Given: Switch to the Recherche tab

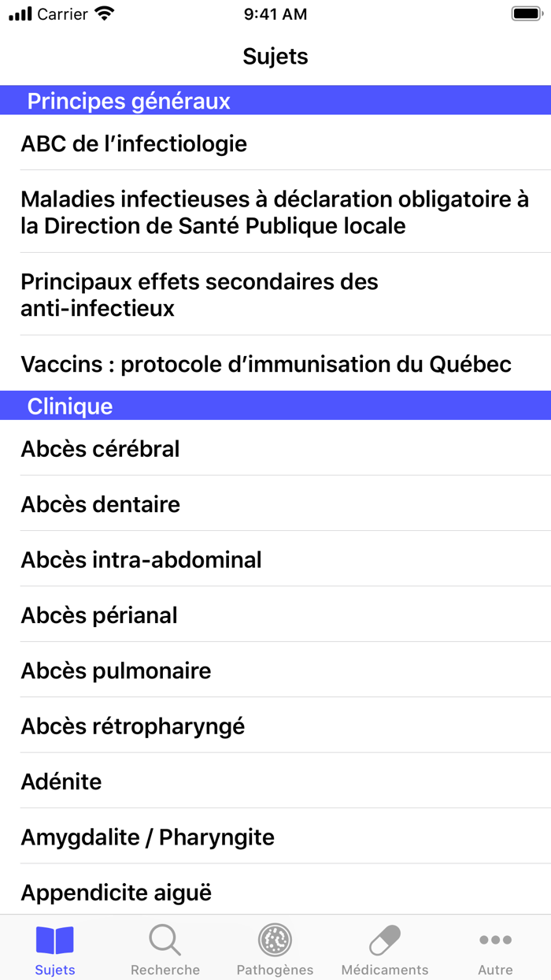Looking at the screenshot, I should pyautogui.click(x=165, y=948).
